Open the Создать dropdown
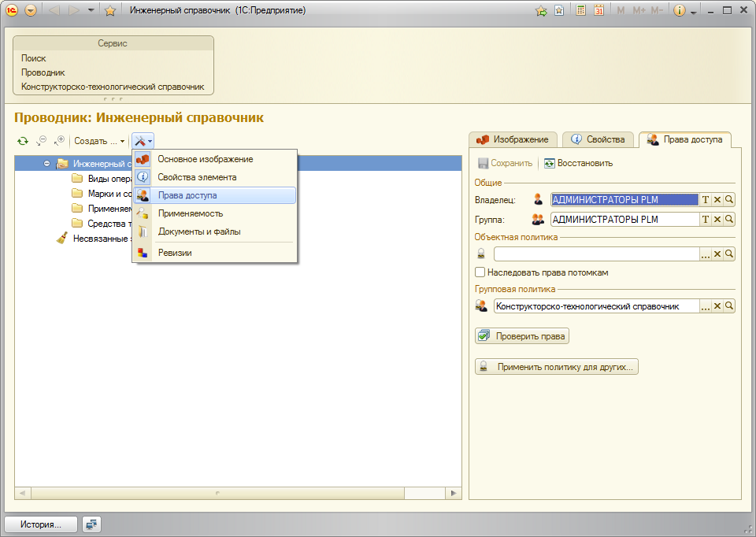Image resolution: width=756 pixels, height=537 pixels. pos(100,142)
